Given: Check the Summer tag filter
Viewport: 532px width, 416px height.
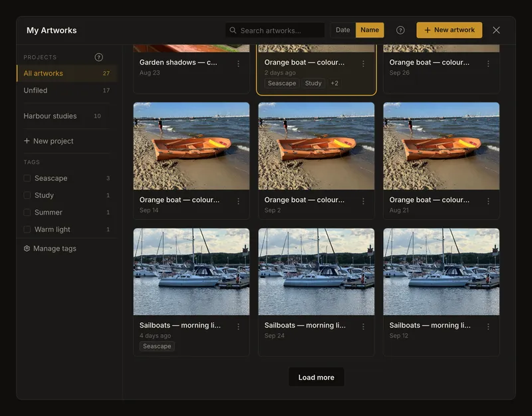Looking at the screenshot, I should (x=27, y=212).
